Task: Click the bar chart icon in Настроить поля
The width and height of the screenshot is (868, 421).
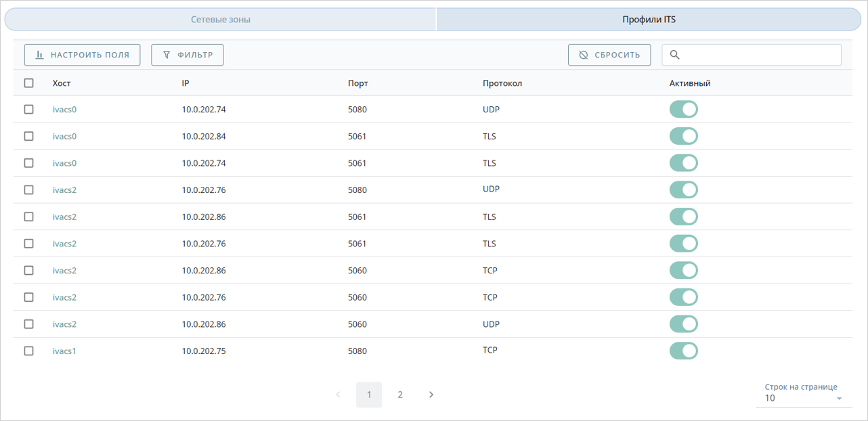Action: click(39, 55)
